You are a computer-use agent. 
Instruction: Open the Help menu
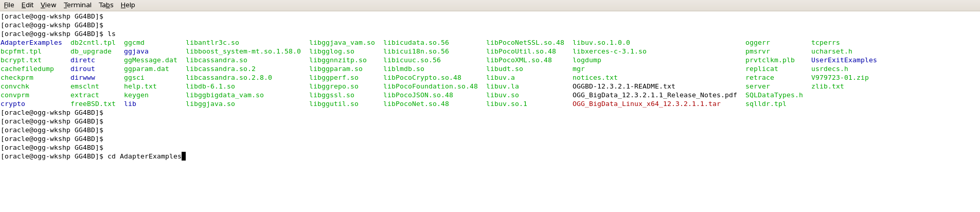pos(128,5)
